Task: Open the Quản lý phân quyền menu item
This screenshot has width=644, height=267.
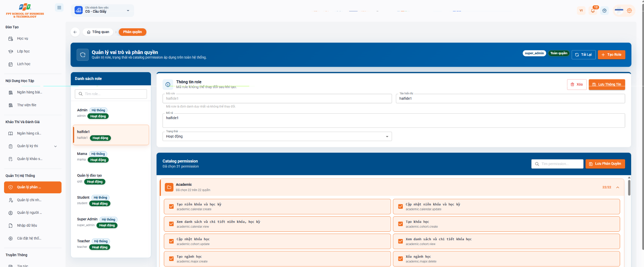Action: pos(33,187)
